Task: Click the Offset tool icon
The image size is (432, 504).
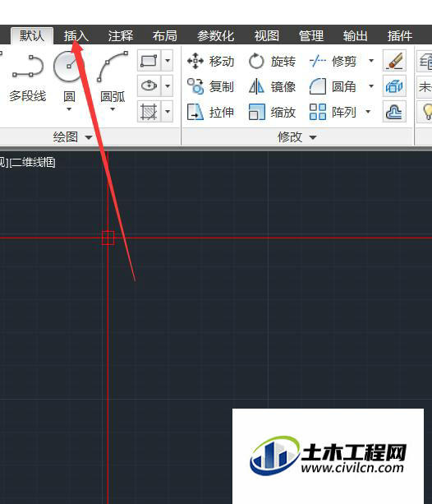Action: 394,112
